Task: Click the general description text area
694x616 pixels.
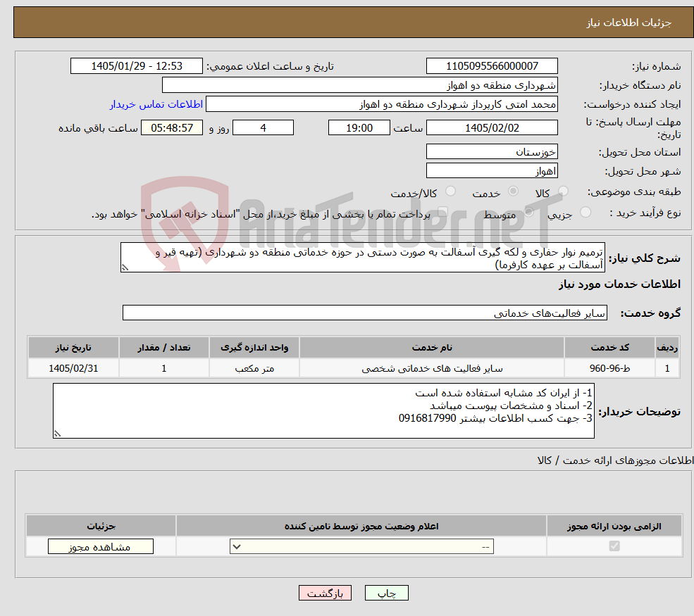Action: click(362, 258)
